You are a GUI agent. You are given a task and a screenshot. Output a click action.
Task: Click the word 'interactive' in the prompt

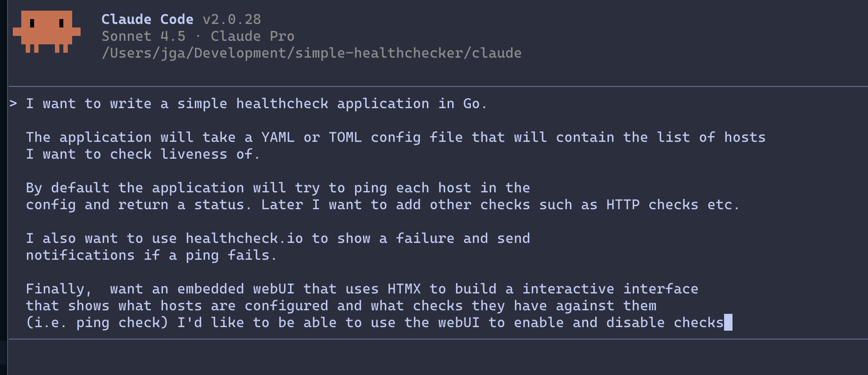568,289
